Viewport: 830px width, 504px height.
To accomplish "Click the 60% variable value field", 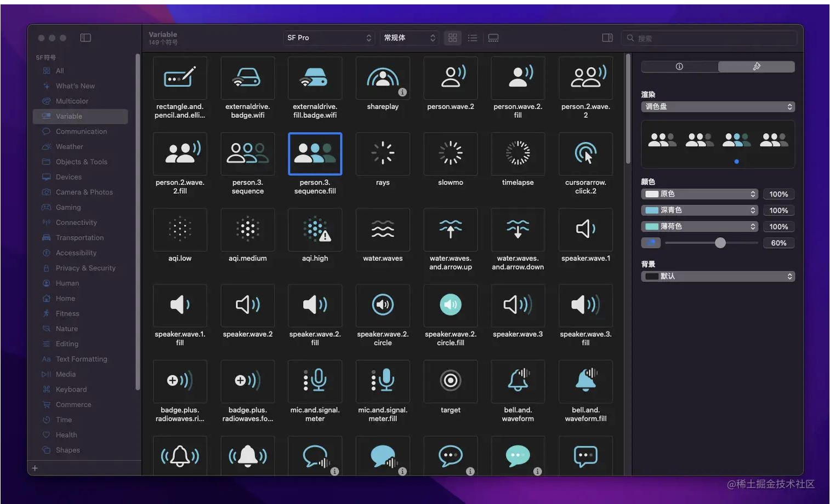I will [778, 243].
